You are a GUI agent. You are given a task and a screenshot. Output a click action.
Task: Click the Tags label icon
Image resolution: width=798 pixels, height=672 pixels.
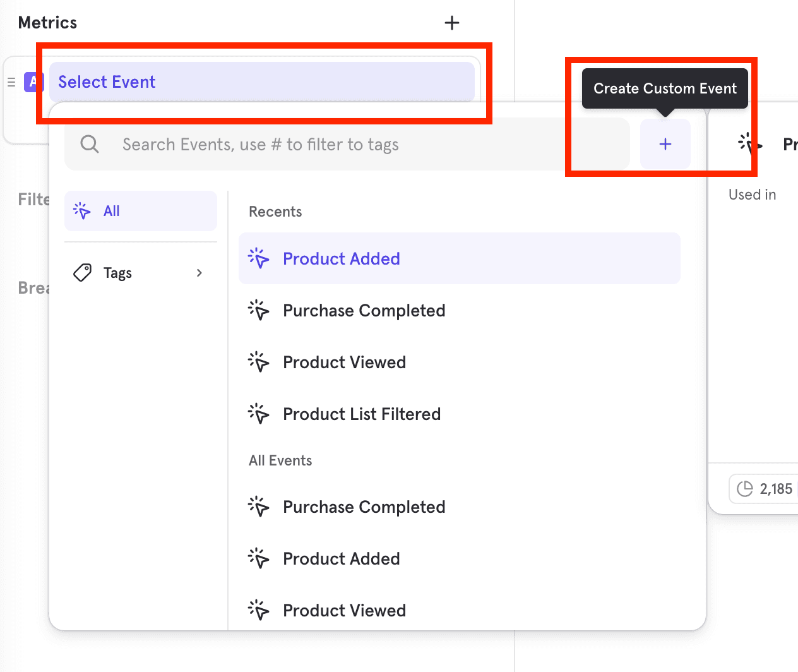83,273
